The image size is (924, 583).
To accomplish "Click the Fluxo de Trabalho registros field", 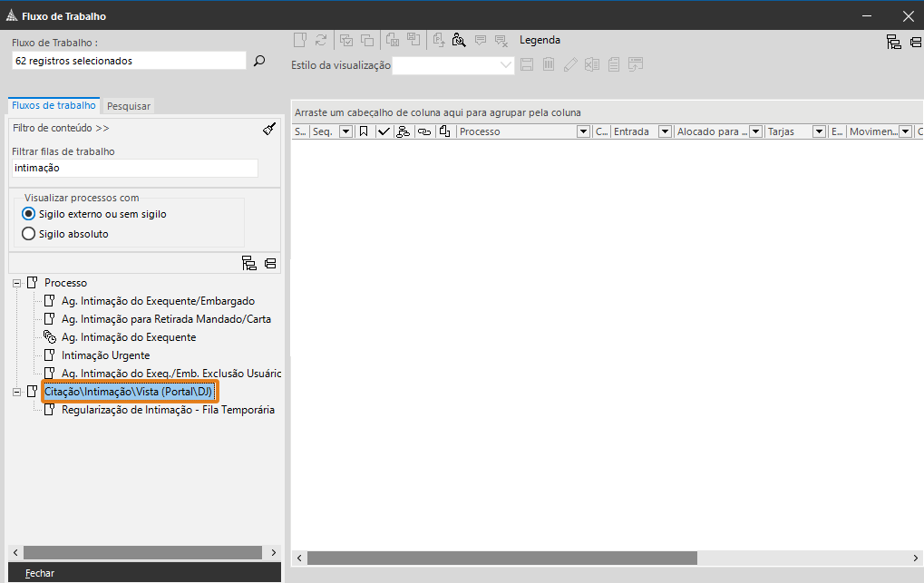I will 129,61.
